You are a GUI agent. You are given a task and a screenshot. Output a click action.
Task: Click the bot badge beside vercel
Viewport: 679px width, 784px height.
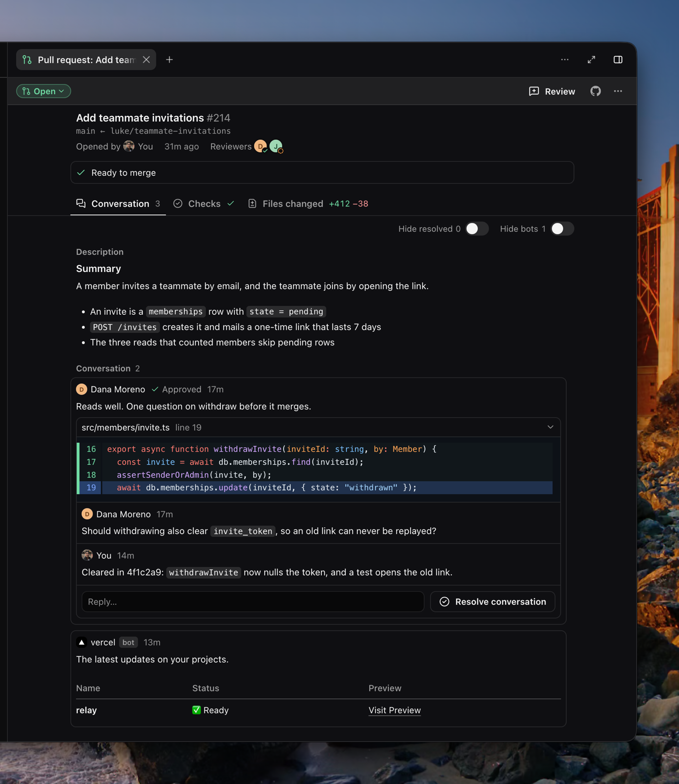[x=128, y=642]
